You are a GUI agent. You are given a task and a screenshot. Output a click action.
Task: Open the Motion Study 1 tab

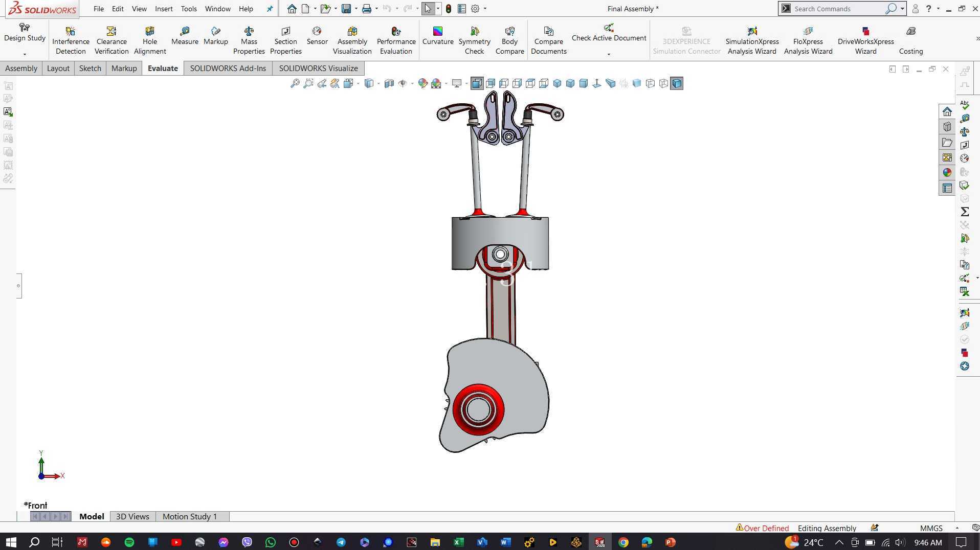190,516
